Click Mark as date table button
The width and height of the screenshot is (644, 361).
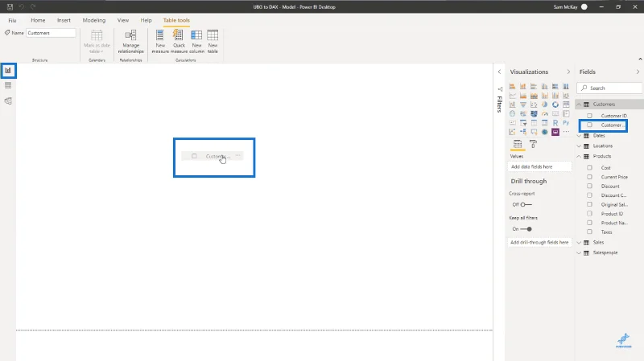coord(97,42)
